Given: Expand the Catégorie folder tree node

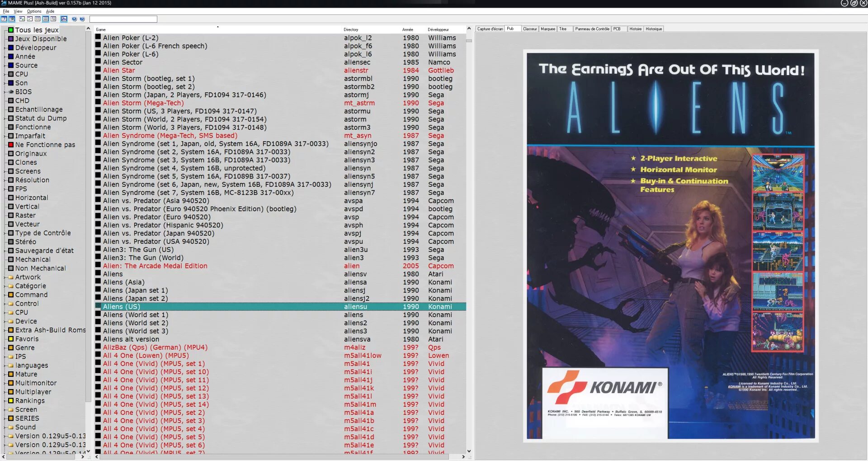Looking at the screenshot, I should [5, 286].
